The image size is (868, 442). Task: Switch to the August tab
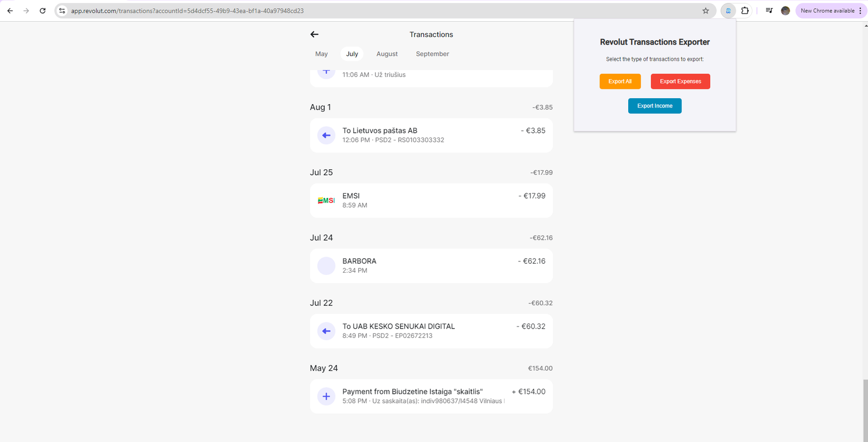coord(387,54)
